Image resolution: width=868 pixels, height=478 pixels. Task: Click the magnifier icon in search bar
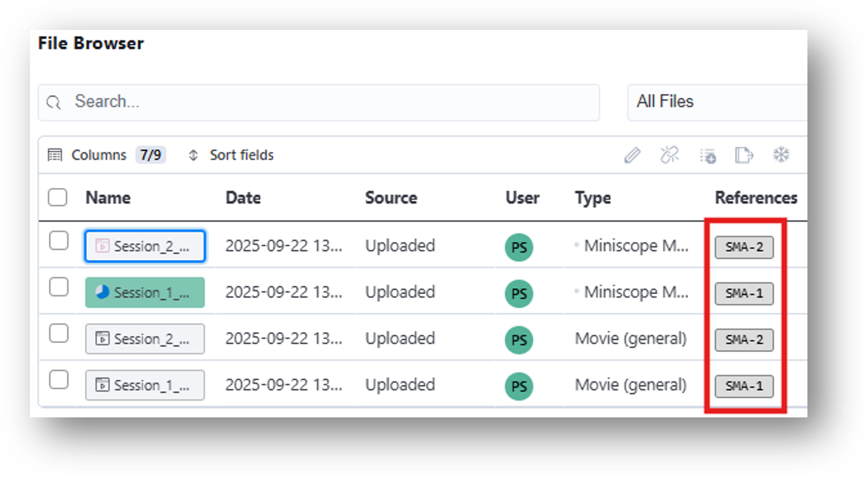pyautogui.click(x=54, y=102)
